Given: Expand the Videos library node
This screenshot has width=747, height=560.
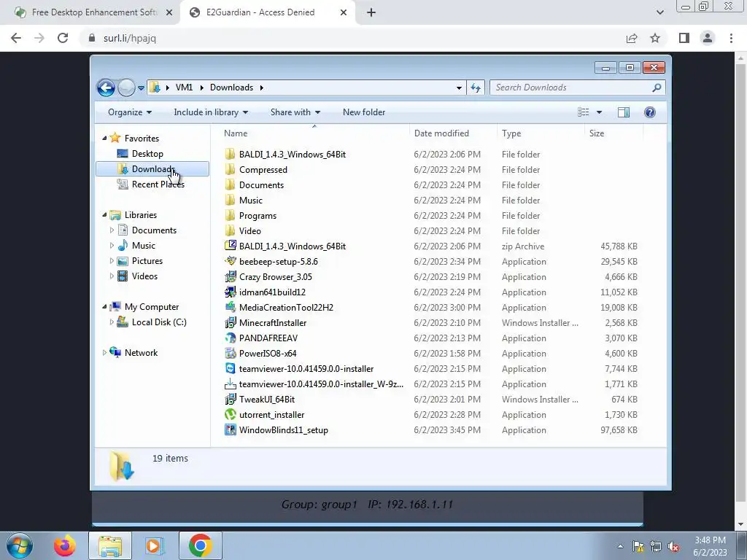Looking at the screenshot, I should [x=112, y=276].
